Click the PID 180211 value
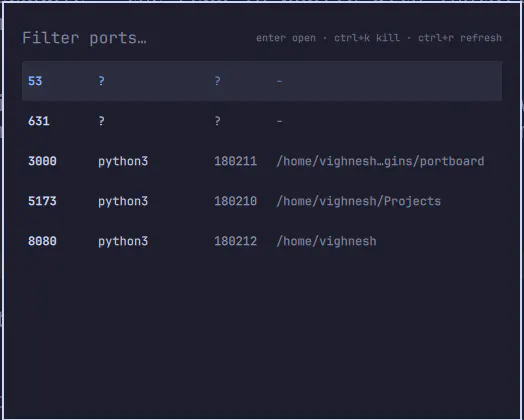524x420 pixels. pyautogui.click(x=235, y=161)
